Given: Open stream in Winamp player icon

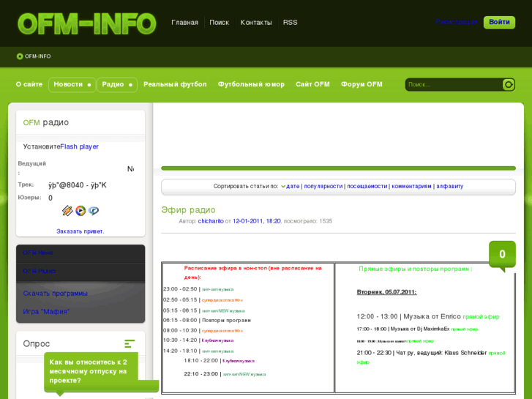Looking at the screenshot, I should (x=67, y=211).
